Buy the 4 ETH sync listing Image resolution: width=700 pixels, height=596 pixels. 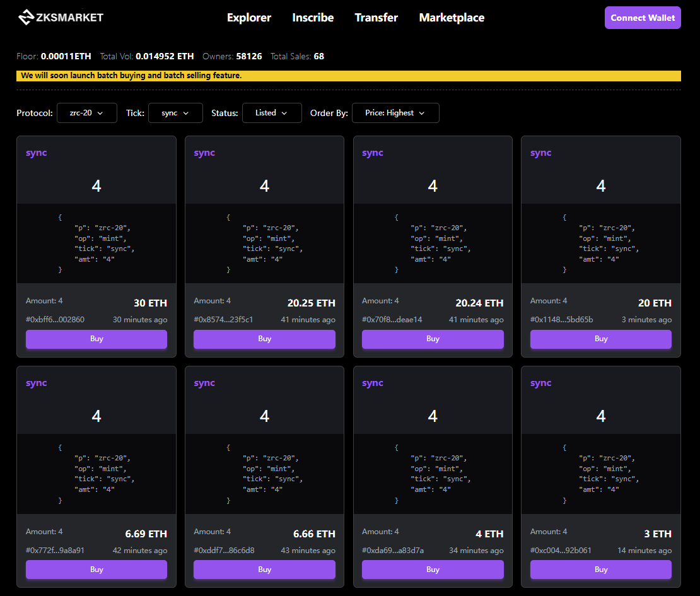[433, 570]
